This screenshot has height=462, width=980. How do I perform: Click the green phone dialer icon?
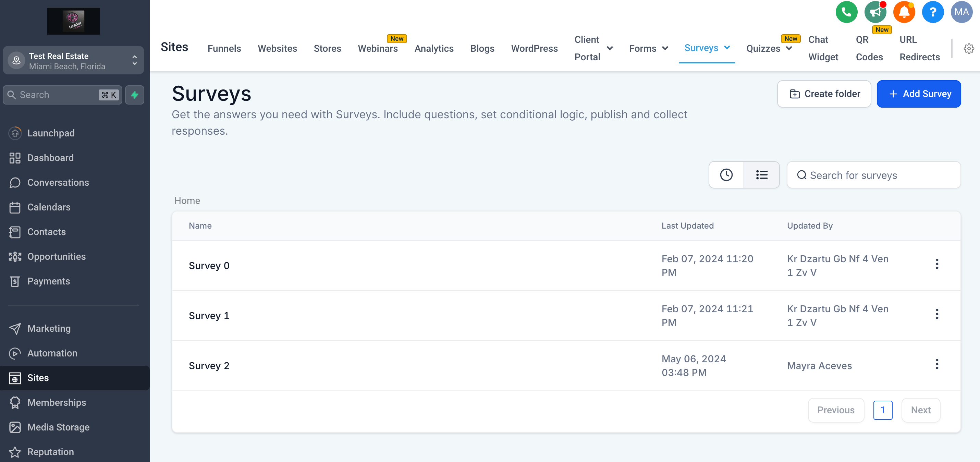(846, 12)
